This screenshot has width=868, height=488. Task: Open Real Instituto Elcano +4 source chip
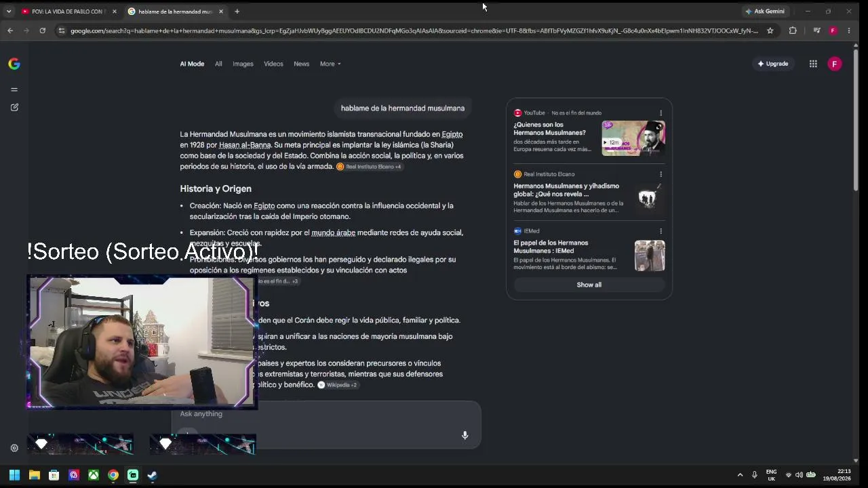370,167
